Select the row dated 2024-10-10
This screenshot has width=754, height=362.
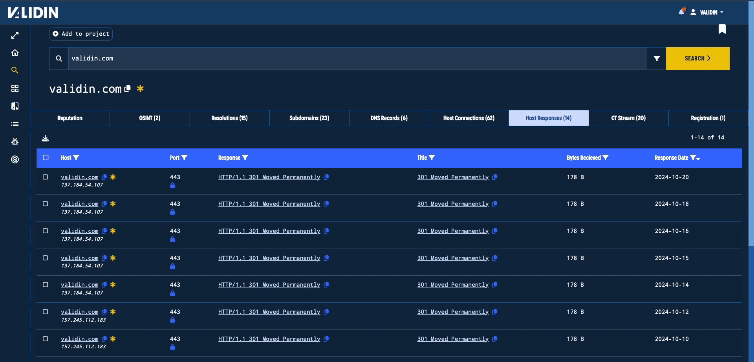(46, 338)
